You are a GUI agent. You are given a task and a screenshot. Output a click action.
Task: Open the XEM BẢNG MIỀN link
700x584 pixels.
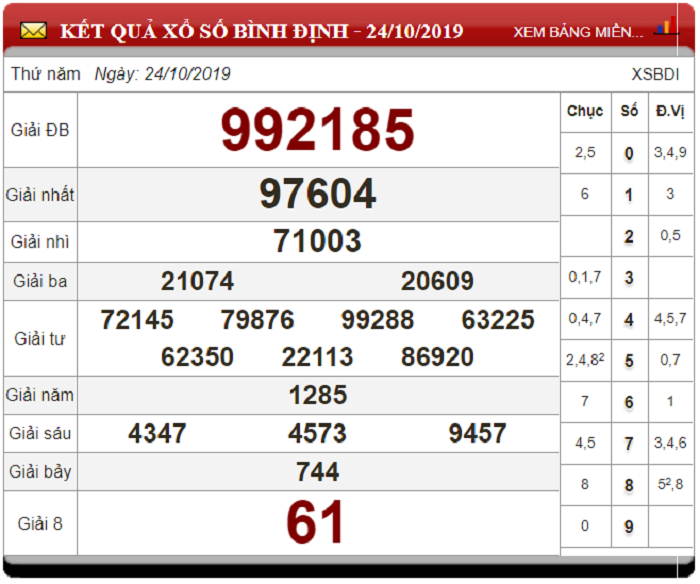point(578,32)
